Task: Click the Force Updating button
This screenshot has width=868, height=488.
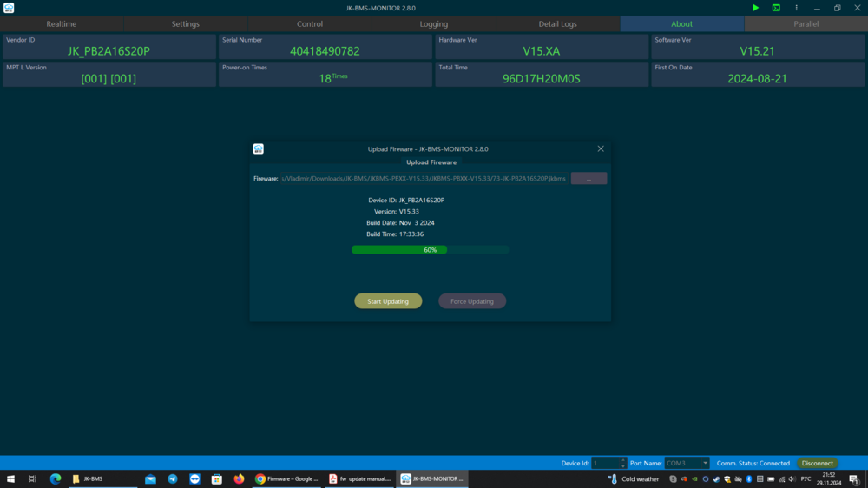Action: pyautogui.click(x=472, y=301)
